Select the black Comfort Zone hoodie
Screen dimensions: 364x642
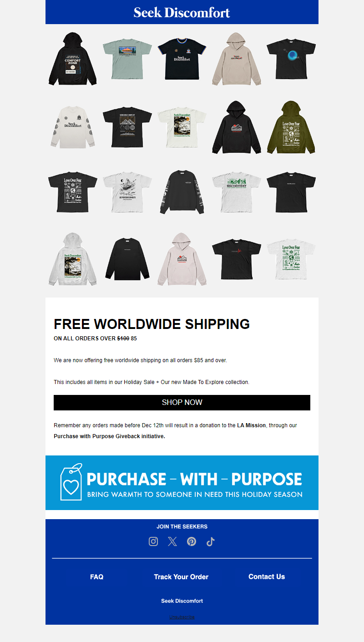point(73,59)
